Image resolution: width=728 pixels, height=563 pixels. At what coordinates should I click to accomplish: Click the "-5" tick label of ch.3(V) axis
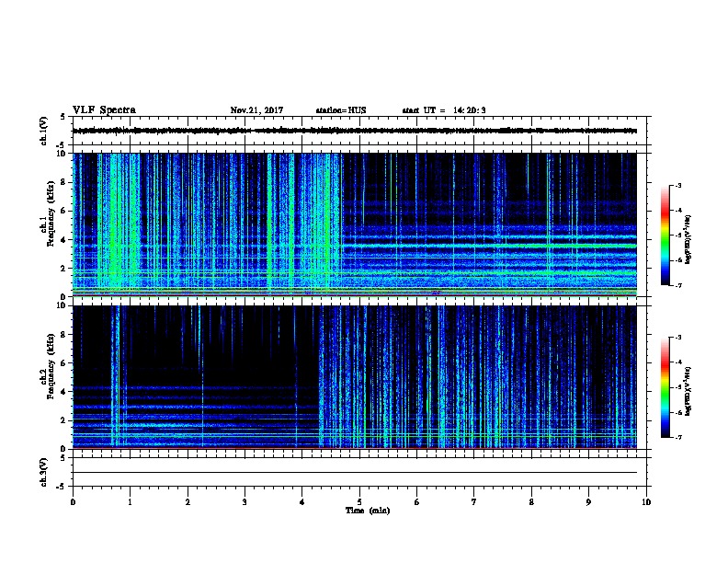[x=62, y=487]
